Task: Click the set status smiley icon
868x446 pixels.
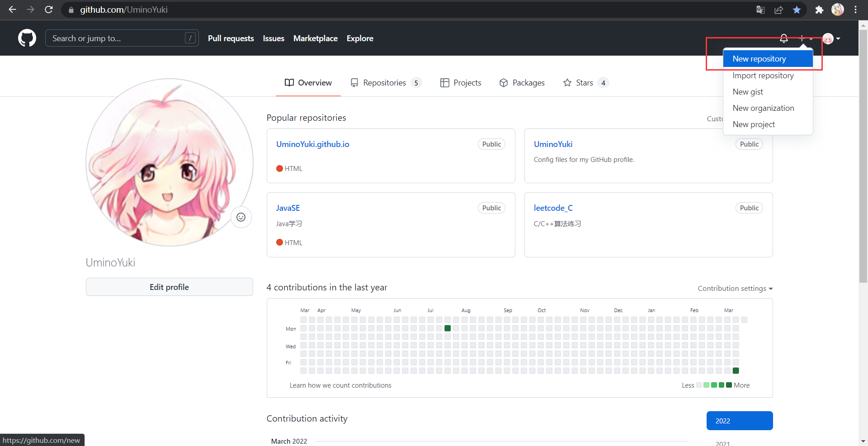Action: click(241, 217)
